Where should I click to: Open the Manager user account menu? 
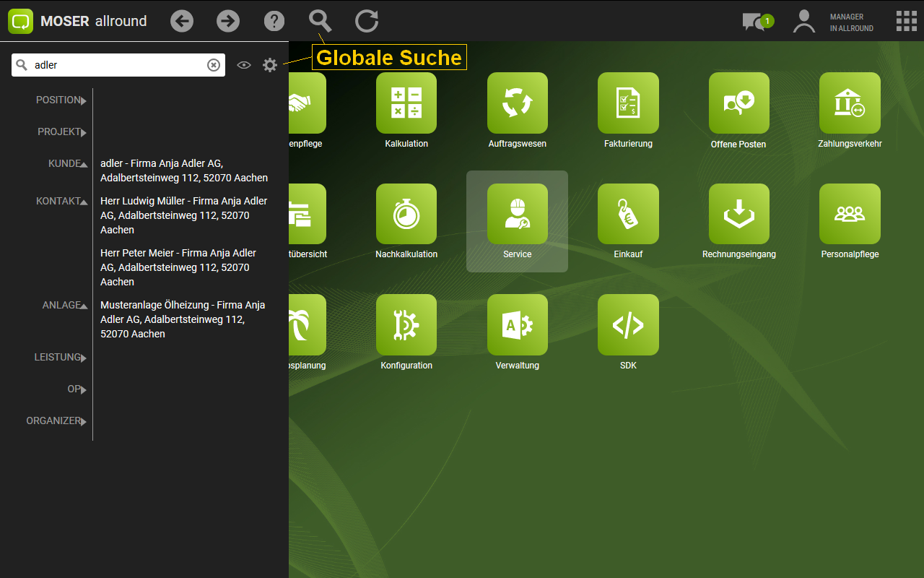[803, 22]
